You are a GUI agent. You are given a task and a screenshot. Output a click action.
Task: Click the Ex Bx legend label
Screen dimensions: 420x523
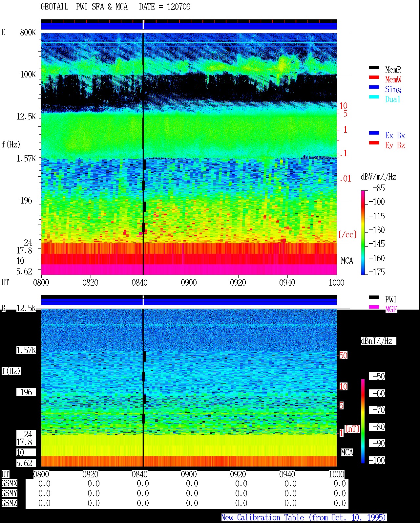(x=395, y=135)
